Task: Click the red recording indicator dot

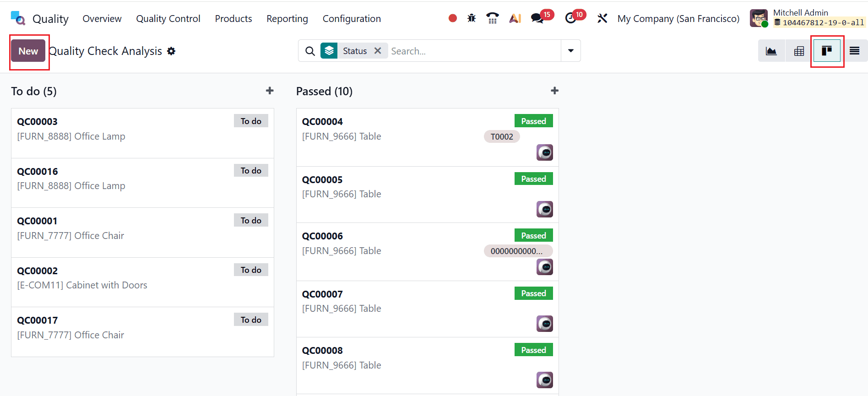Action: [x=452, y=18]
